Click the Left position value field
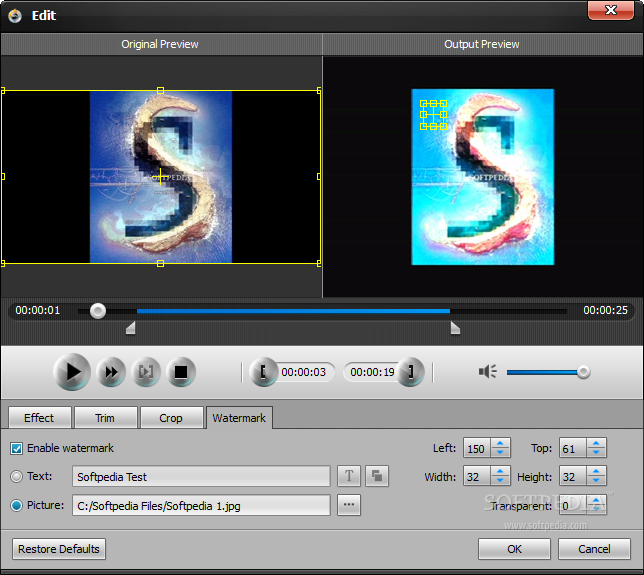Screen dimensions: 644x575 [x=477, y=448]
